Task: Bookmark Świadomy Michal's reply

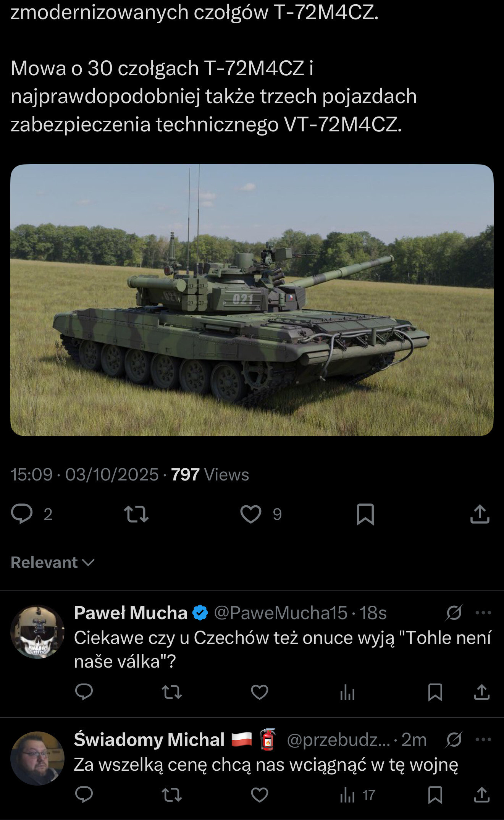Action: click(x=435, y=795)
